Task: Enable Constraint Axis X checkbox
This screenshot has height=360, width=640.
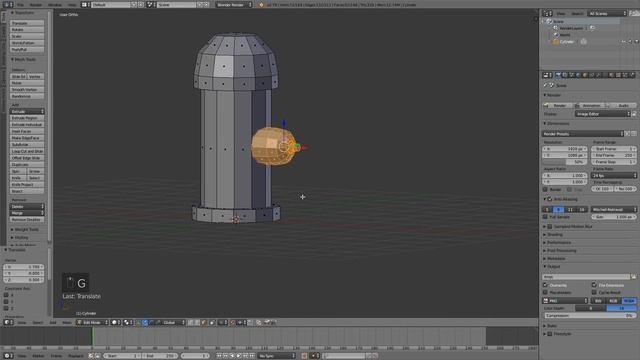Action: click(6, 295)
